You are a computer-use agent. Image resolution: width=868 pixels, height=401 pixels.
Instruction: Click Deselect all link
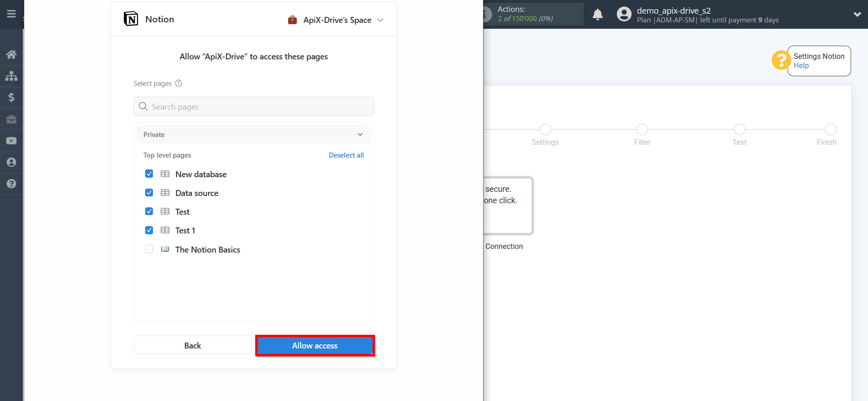(346, 155)
